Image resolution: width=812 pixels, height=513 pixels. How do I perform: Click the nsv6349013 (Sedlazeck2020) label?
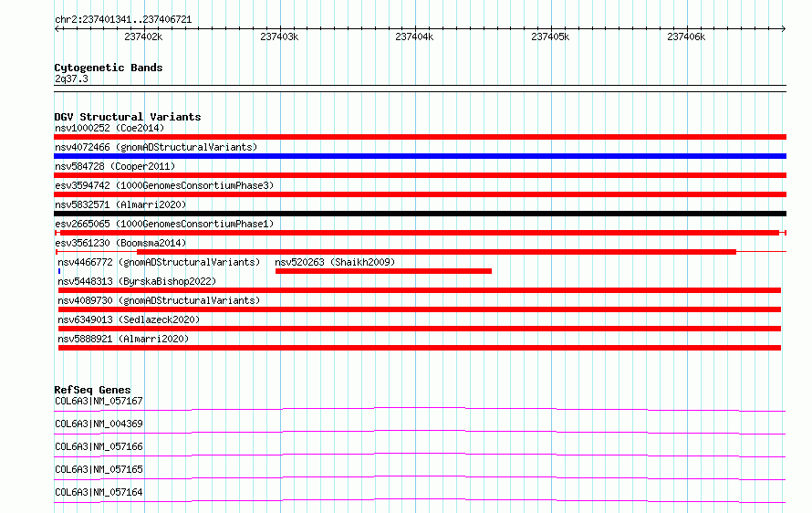pyautogui.click(x=129, y=319)
